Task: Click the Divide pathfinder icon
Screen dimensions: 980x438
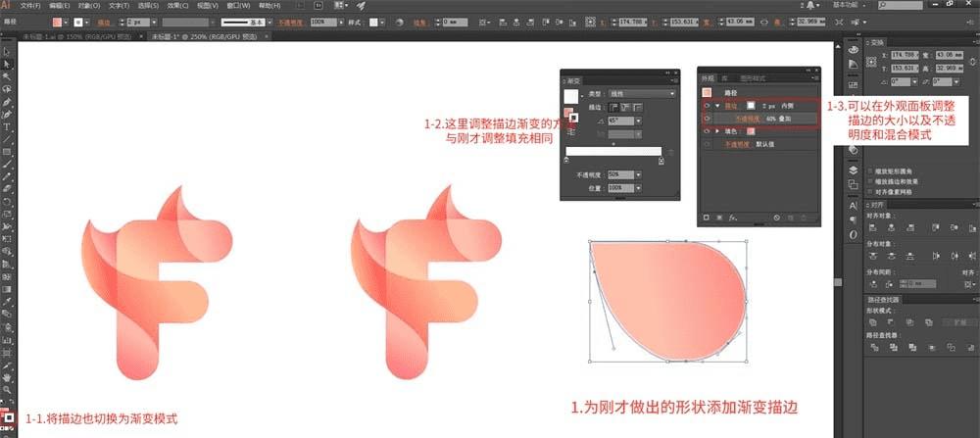Action: [x=874, y=346]
